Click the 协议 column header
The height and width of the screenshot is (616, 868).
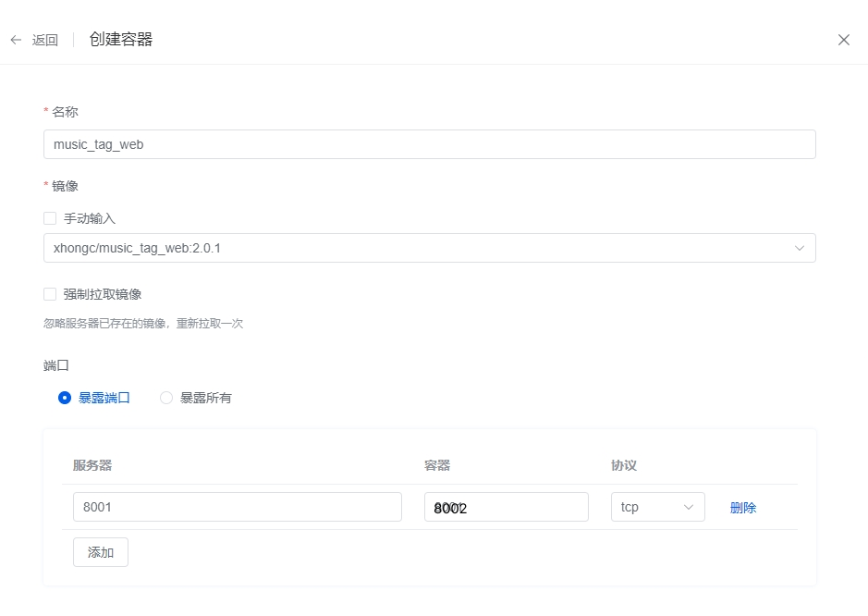[x=624, y=465]
